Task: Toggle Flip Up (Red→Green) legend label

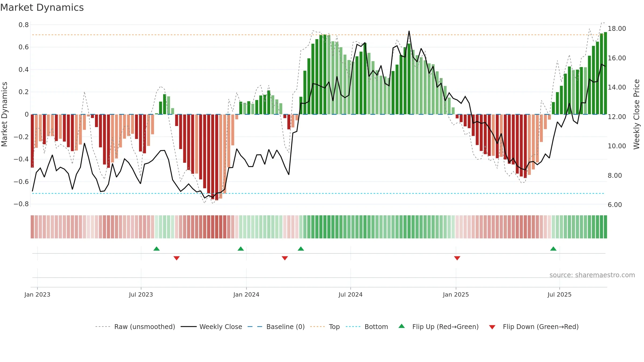Action: tap(445, 327)
